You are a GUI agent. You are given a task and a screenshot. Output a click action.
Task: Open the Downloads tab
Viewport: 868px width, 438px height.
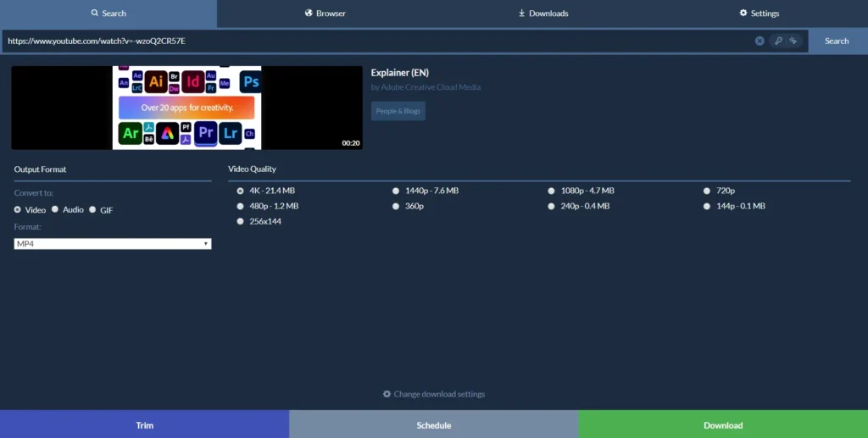pyautogui.click(x=542, y=14)
